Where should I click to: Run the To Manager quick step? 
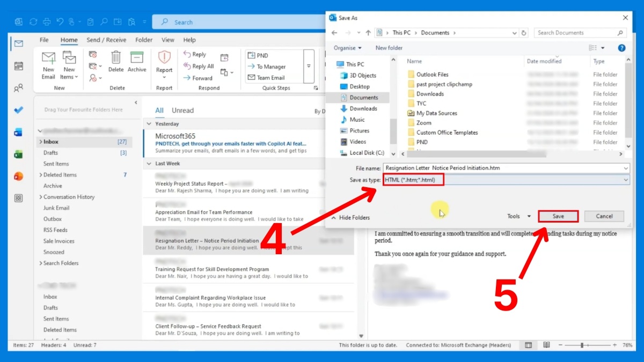[267, 67]
